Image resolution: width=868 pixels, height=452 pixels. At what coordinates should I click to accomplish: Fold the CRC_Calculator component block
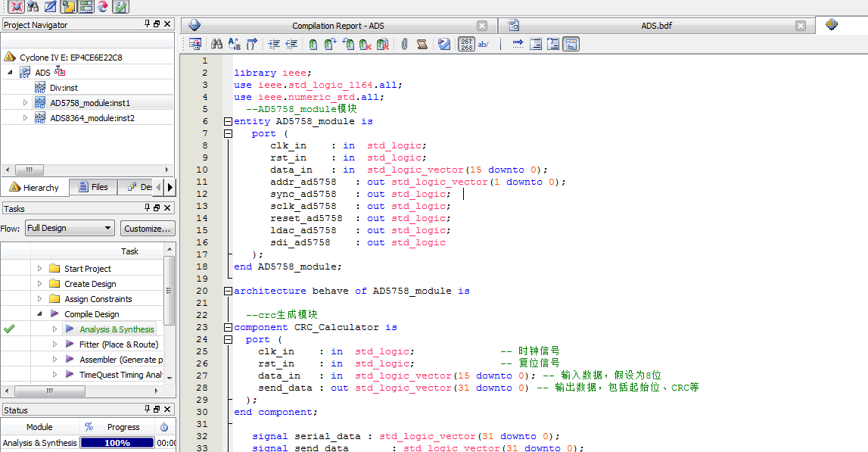click(x=228, y=327)
